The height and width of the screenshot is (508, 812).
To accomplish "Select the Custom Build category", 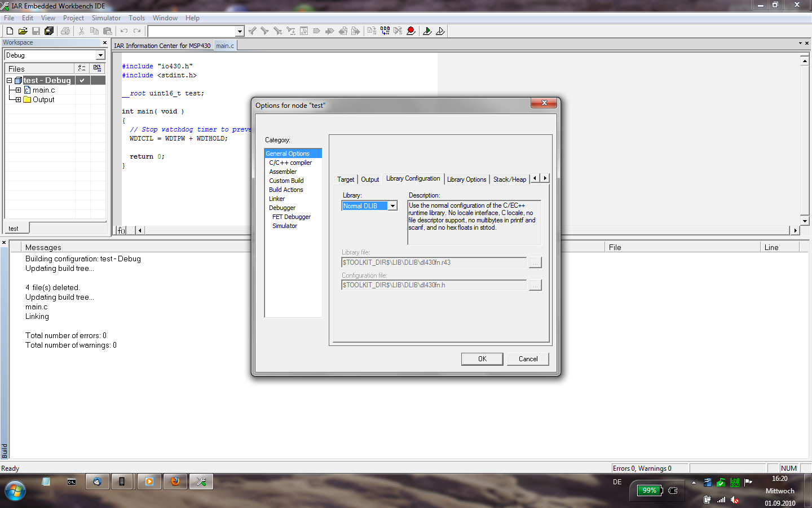I will pyautogui.click(x=286, y=181).
